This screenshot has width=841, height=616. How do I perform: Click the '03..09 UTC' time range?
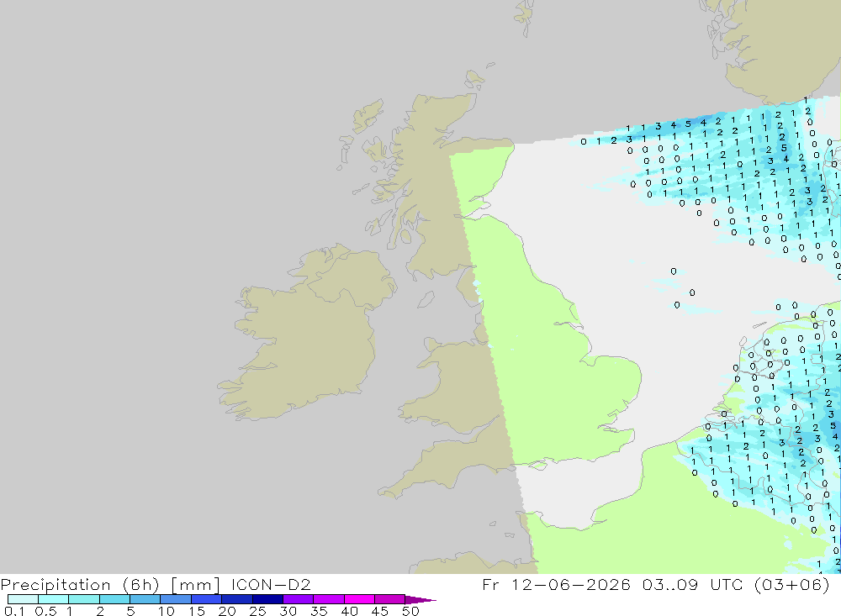(x=693, y=584)
